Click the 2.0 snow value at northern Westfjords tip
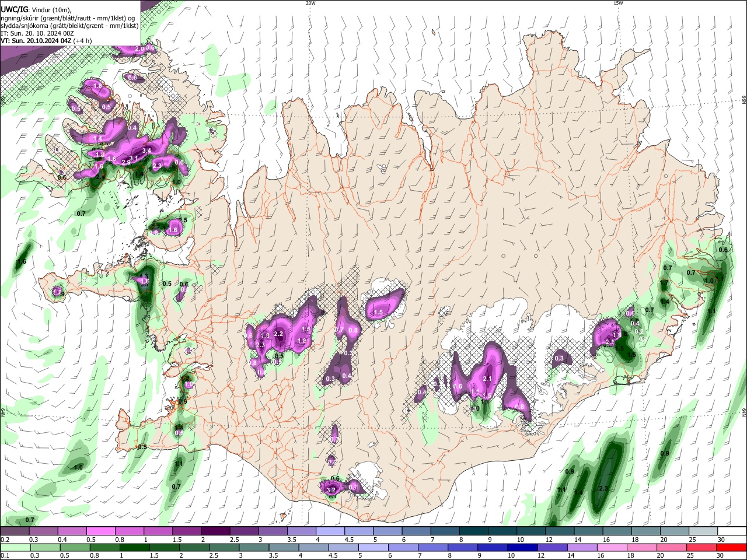The image size is (747, 560). point(139,48)
